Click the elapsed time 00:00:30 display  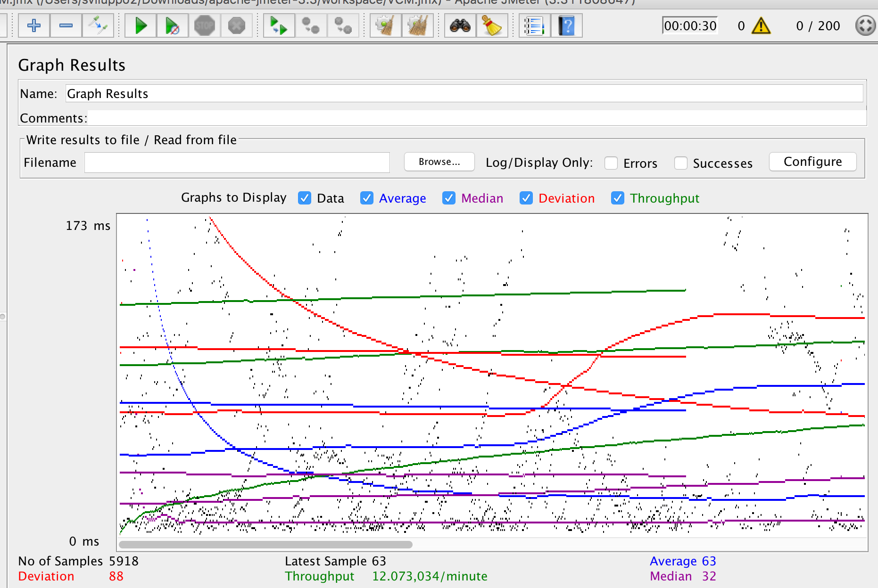coord(690,25)
